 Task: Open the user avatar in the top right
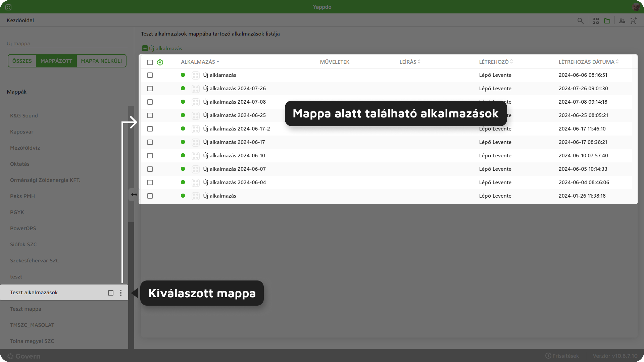(x=636, y=7)
